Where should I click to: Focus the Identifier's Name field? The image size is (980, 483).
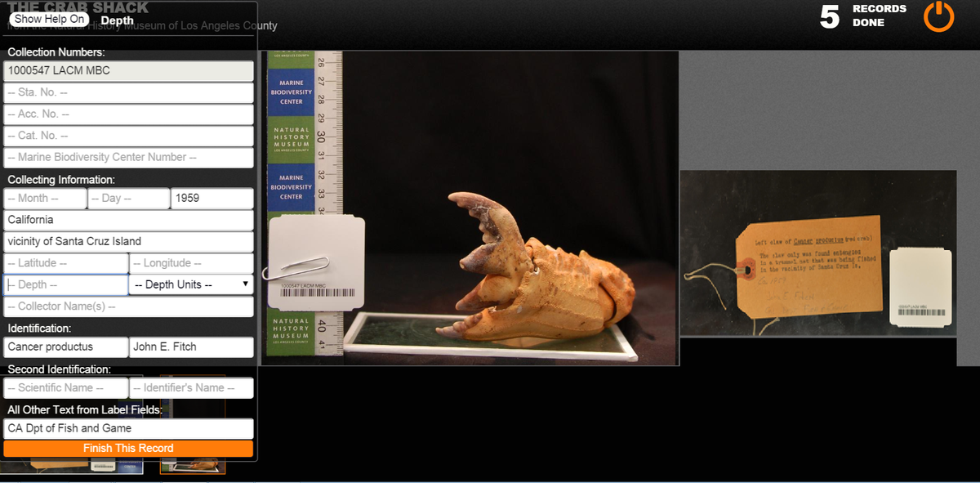(192, 388)
